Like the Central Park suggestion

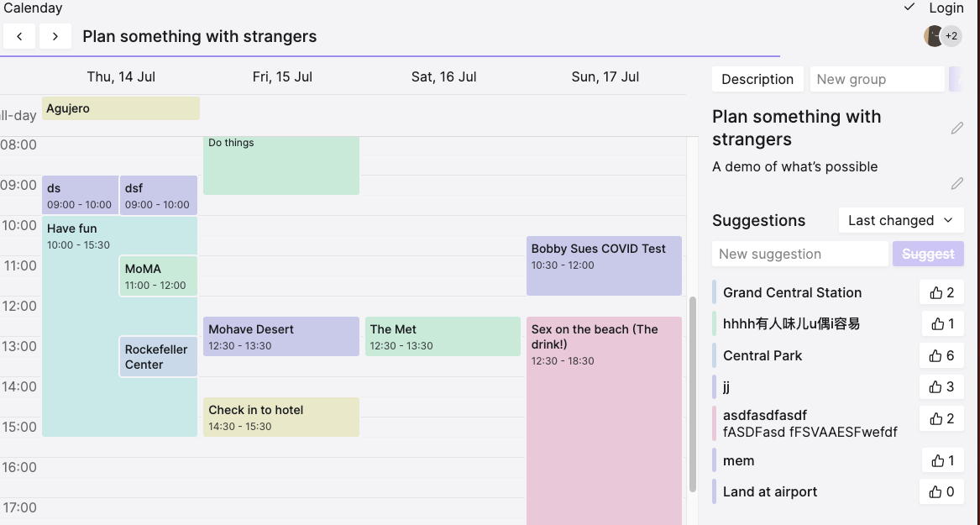(x=941, y=355)
